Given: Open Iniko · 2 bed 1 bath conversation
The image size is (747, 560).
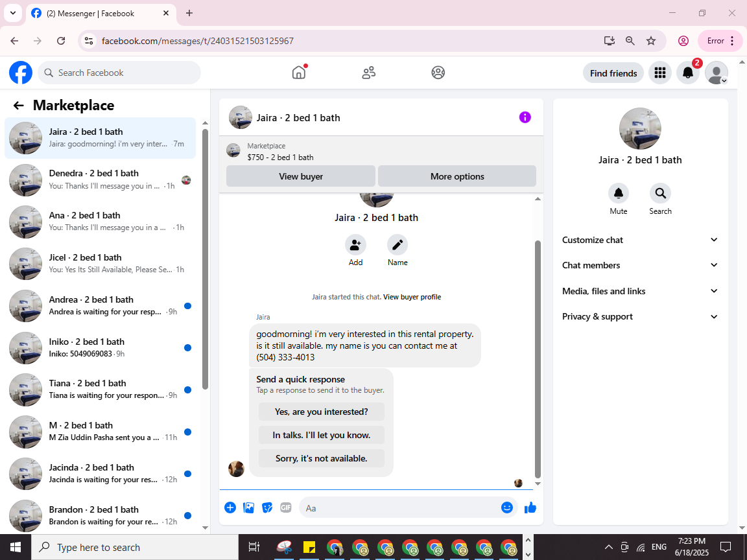Looking at the screenshot, I should click(x=100, y=347).
